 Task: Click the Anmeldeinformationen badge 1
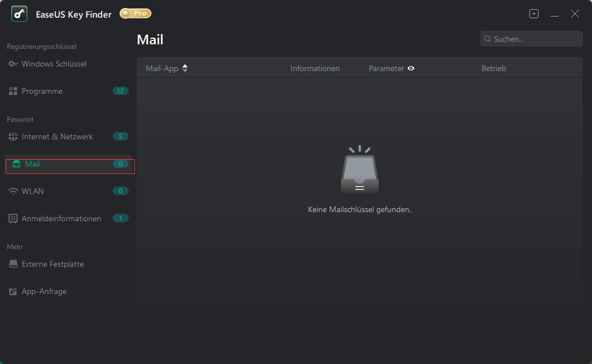tap(121, 218)
